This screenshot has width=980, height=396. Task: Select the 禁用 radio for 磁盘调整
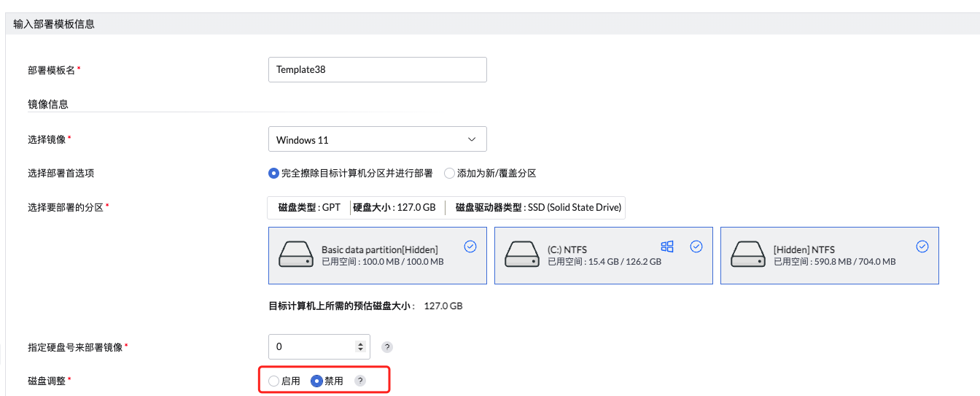pyautogui.click(x=316, y=381)
